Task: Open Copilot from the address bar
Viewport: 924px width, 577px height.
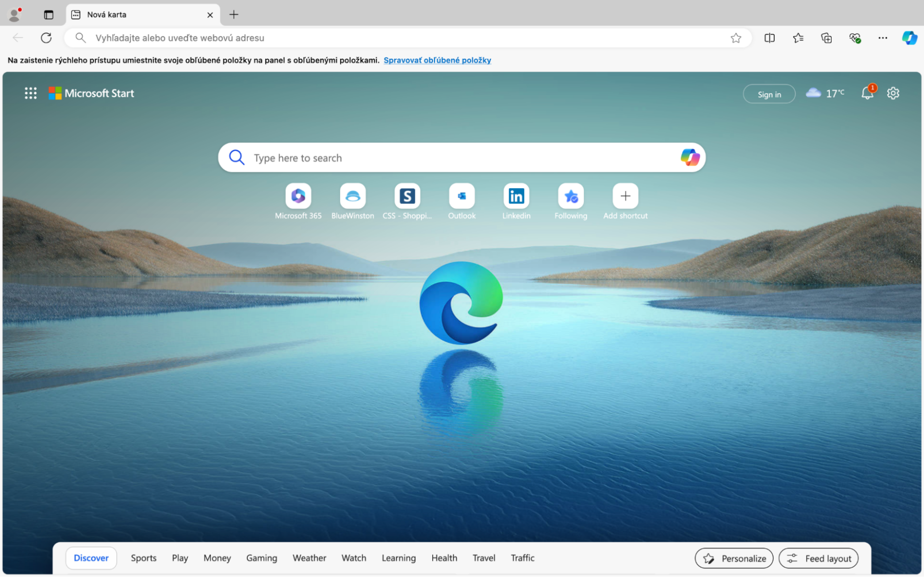Action: tap(910, 38)
